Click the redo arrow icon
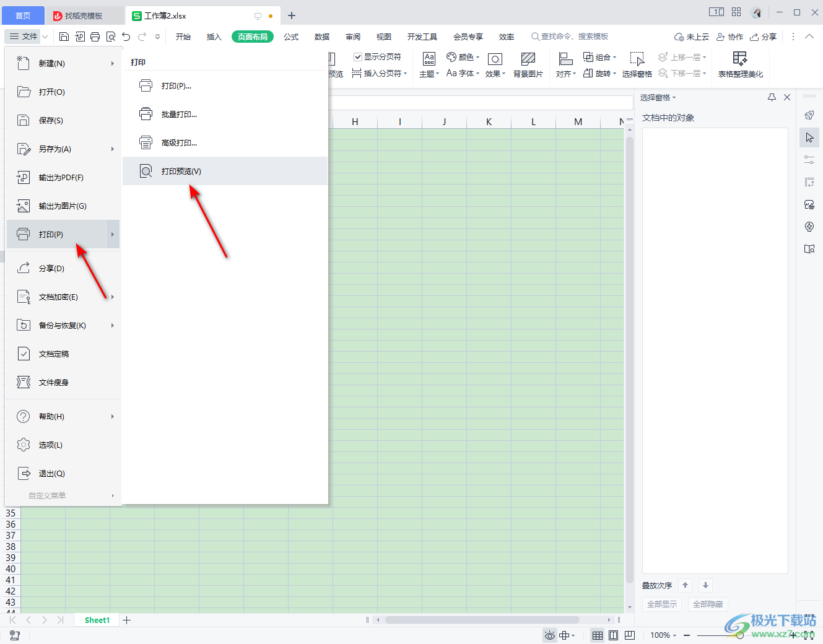This screenshot has height=644, width=823. [142, 37]
